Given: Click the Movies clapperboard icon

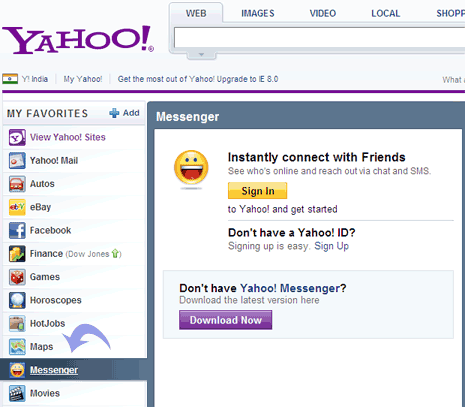Looking at the screenshot, I should tap(17, 393).
